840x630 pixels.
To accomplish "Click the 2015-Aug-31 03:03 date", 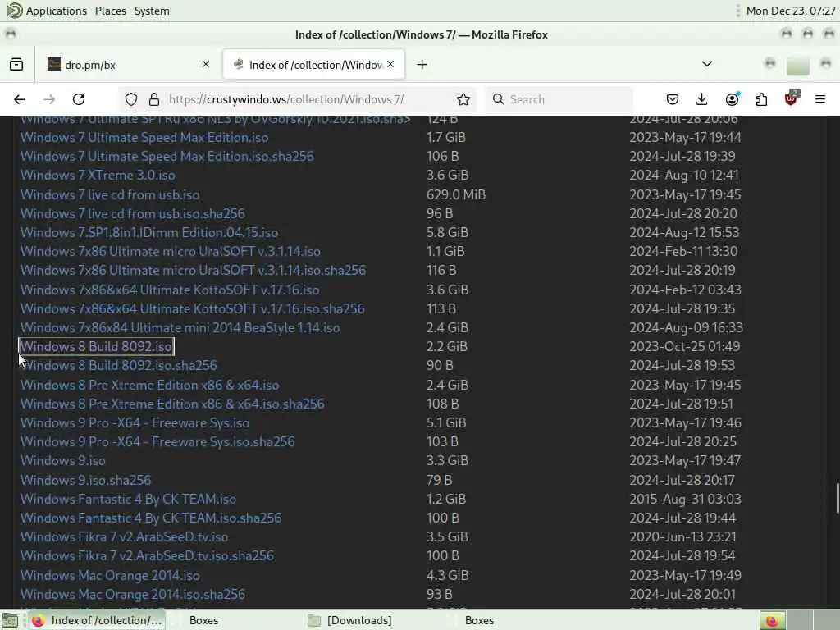I will 685,500.
